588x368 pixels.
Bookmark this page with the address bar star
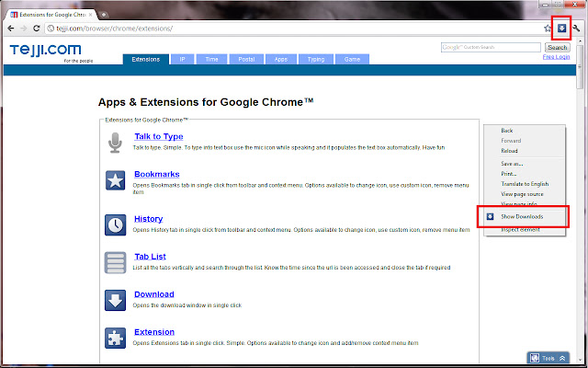tap(548, 29)
